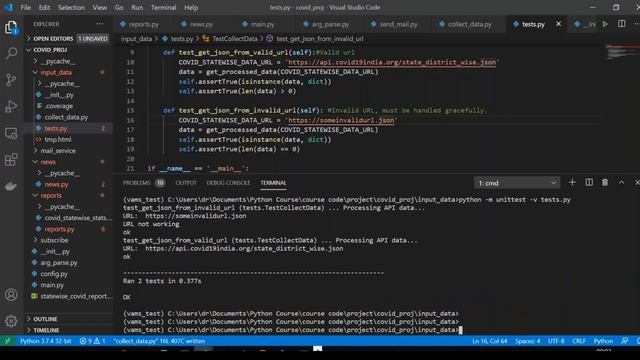Image resolution: width=640 pixels, height=360 pixels.
Task: Open the Terminal menu
Action: [x=163, y=7]
